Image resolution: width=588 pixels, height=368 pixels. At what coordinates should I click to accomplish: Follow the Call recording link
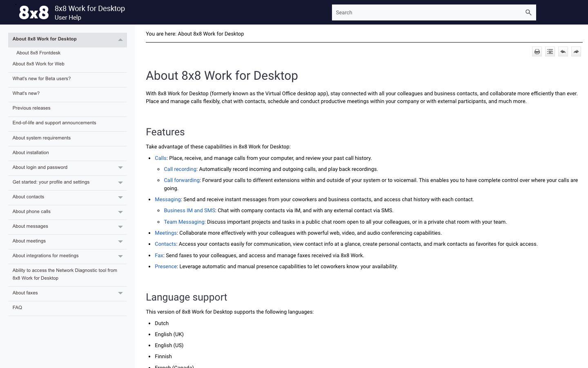click(180, 169)
